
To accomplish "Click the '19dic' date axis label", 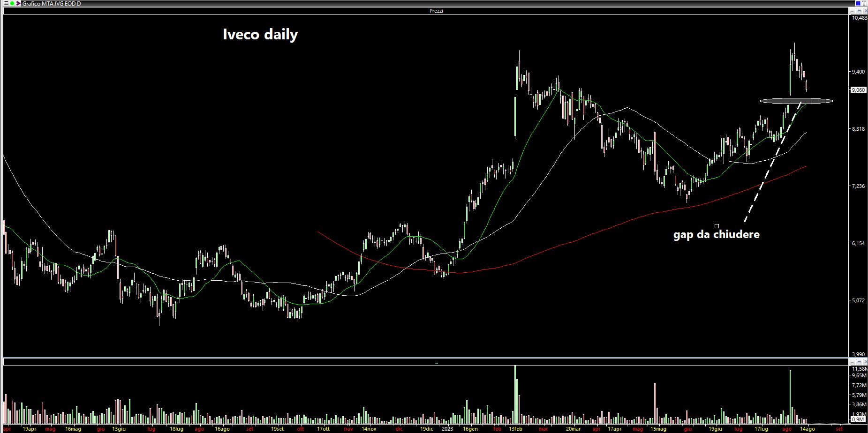I will point(426,429).
